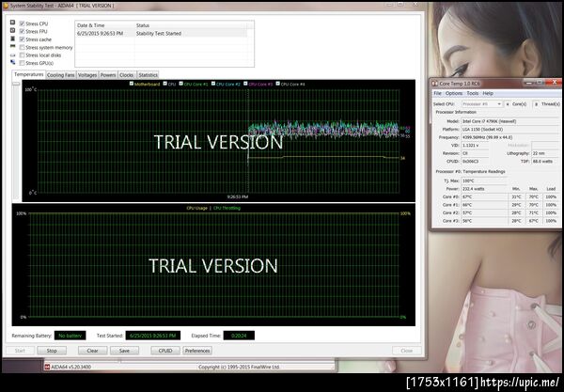Select the Clocks tab
The image size is (564, 392).
[x=126, y=75]
